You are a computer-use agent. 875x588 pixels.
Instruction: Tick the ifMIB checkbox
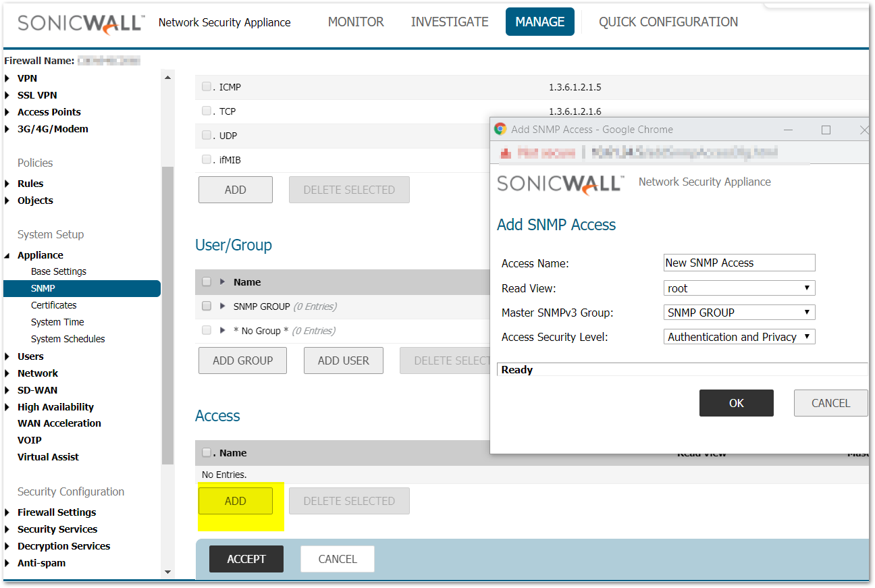(x=207, y=159)
